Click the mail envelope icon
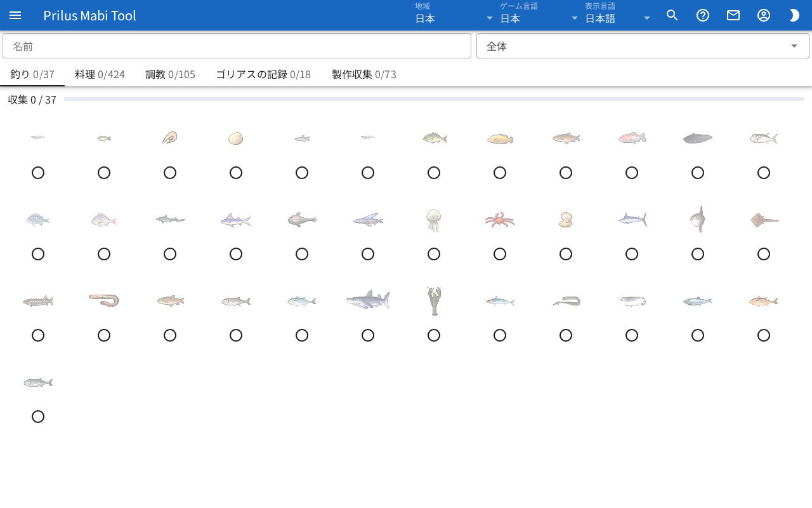 point(733,15)
